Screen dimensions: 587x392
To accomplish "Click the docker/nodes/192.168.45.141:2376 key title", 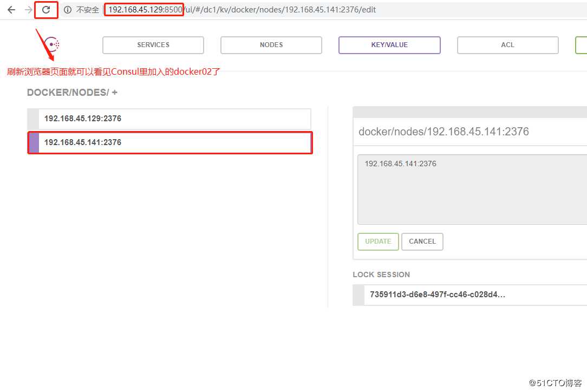I will (x=443, y=132).
